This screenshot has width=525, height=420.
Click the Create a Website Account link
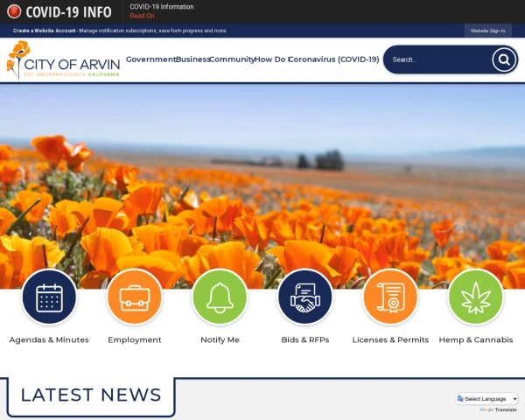click(45, 31)
